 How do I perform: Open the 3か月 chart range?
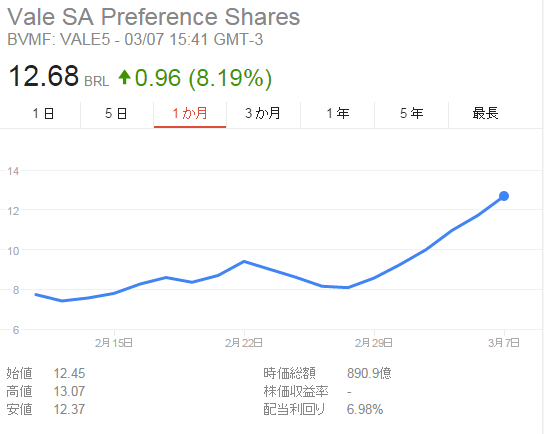point(263,114)
